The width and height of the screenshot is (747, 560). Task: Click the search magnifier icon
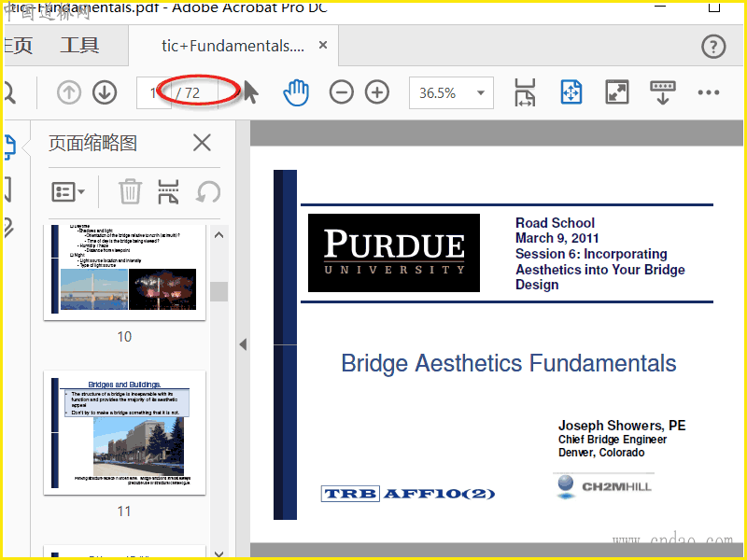[9, 92]
